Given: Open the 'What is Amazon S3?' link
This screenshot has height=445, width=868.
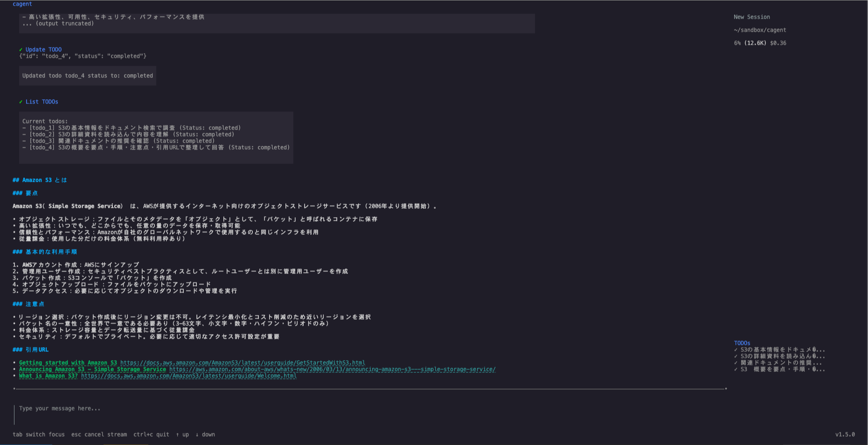Looking at the screenshot, I should (x=49, y=376).
